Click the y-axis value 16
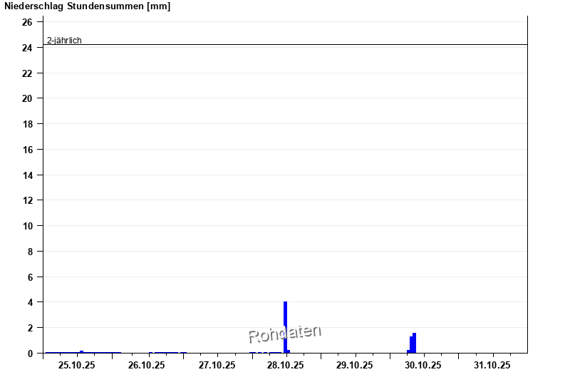 [x=27, y=150]
